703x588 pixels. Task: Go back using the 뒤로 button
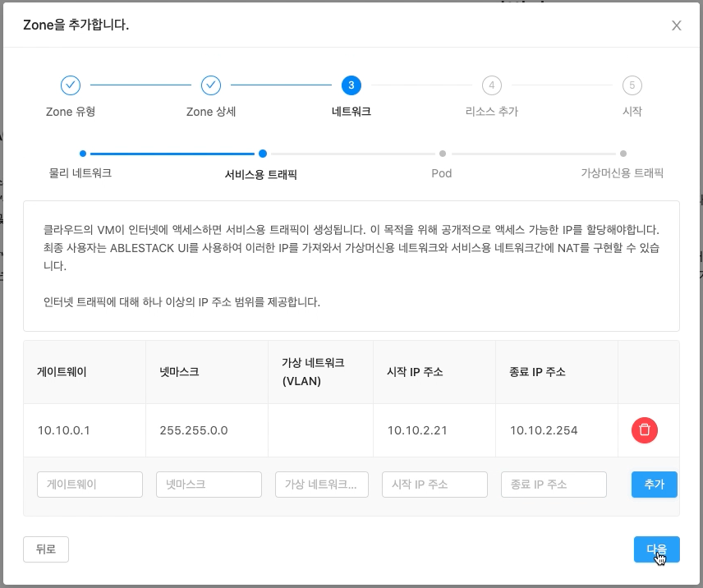pos(45,549)
